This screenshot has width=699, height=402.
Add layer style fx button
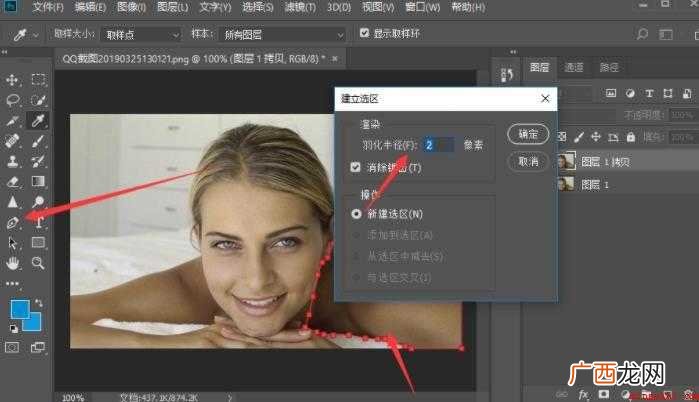[583, 394]
